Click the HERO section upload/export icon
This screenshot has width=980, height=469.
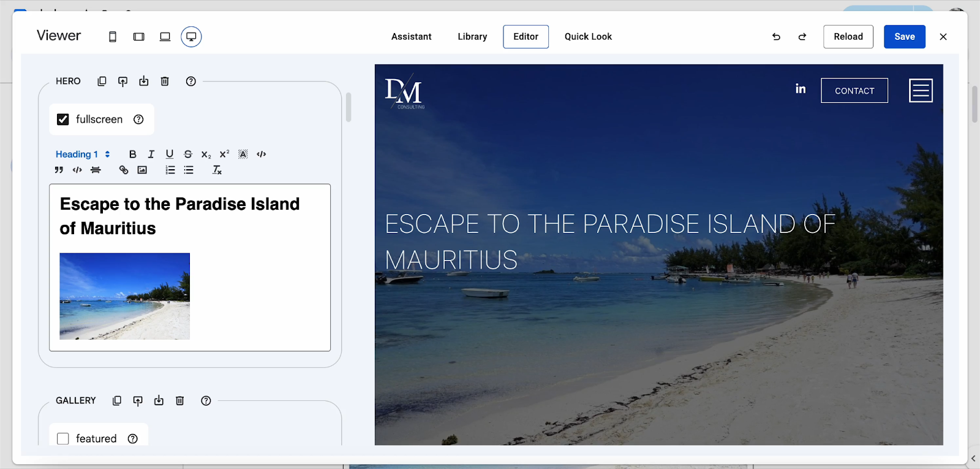pyautogui.click(x=123, y=82)
